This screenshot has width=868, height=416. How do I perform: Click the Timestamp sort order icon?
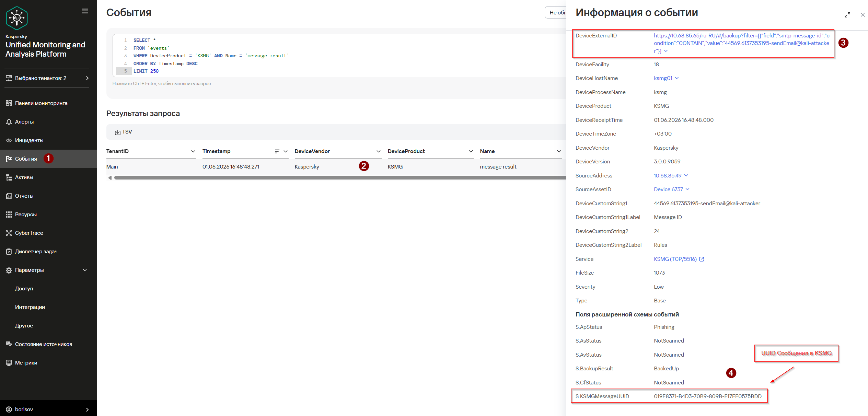(x=277, y=151)
